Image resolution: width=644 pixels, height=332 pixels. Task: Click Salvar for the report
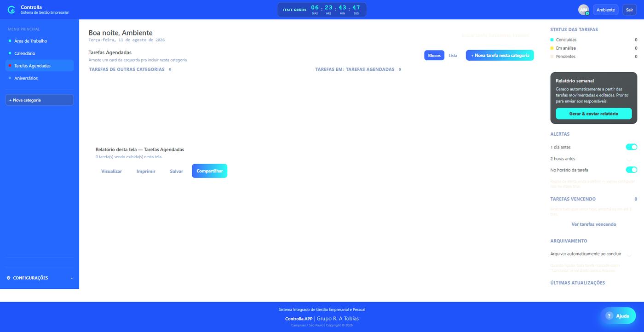(x=177, y=171)
